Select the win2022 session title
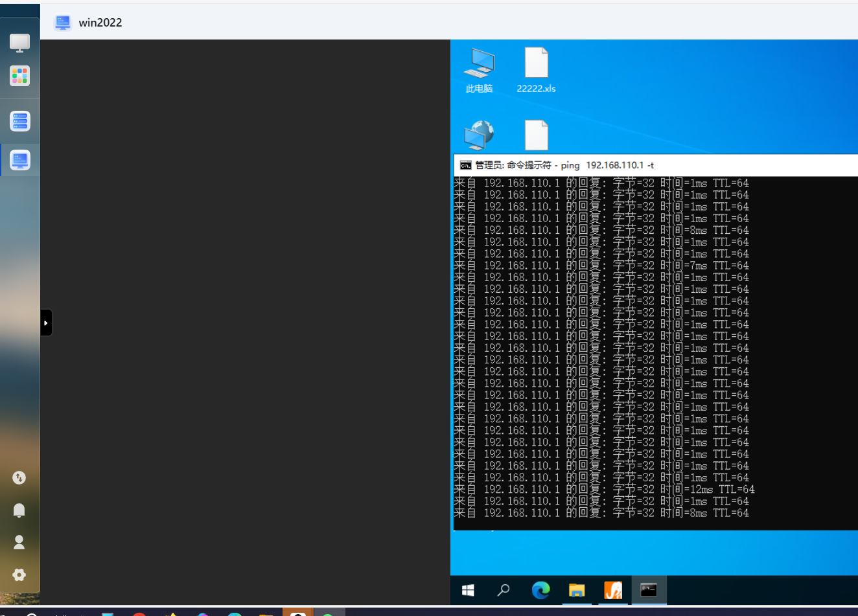 click(100, 23)
